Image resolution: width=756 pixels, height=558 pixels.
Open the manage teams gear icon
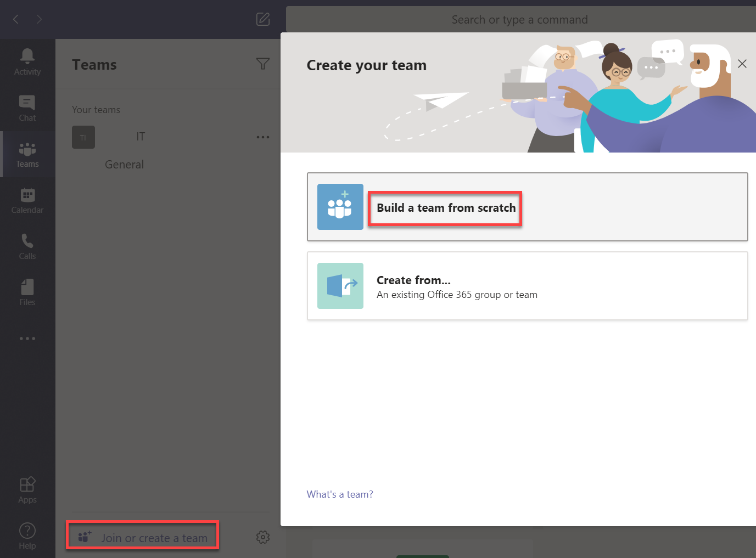[x=263, y=537]
